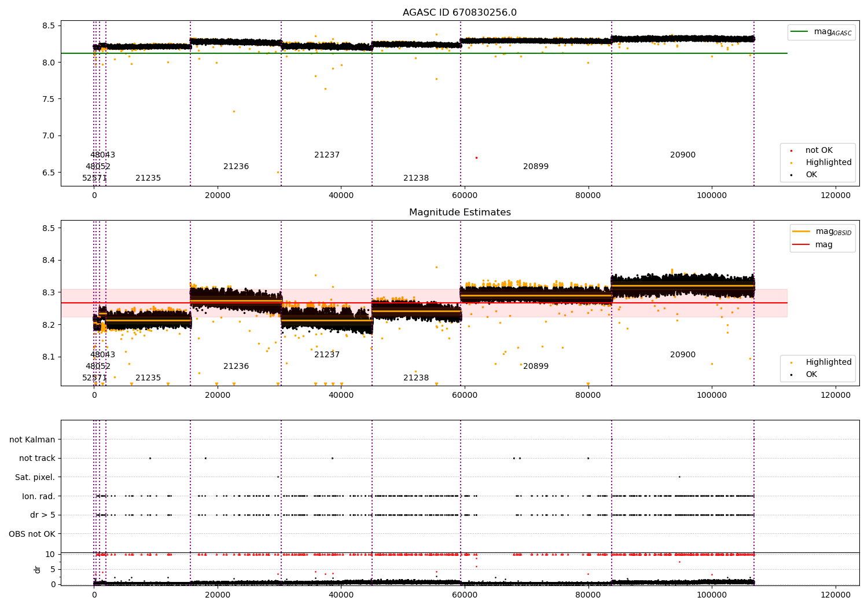
Task: Click the single red not-OK point in top plot
Action: (x=476, y=158)
